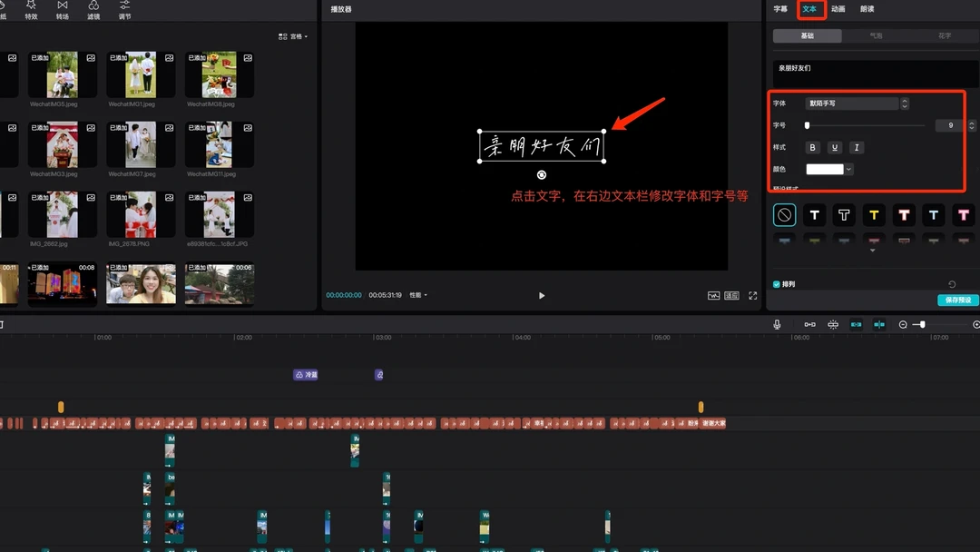Select the 冷蓝 filter clip on timeline
This screenshot has width=980, height=552.
(x=306, y=374)
